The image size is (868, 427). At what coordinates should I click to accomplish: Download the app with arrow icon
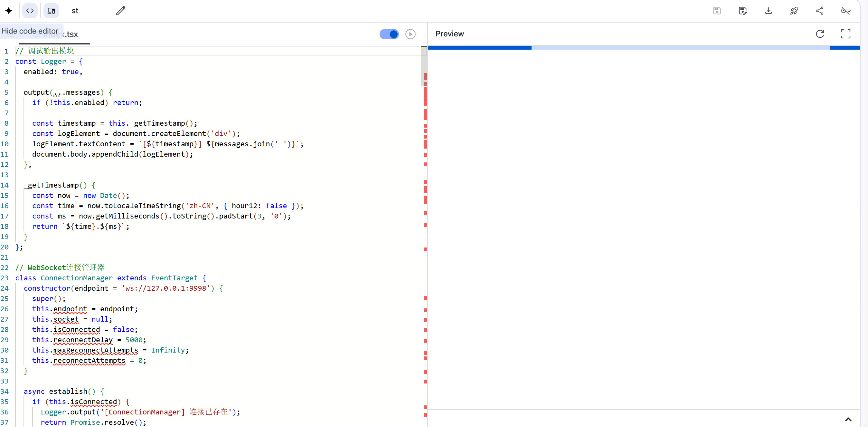(x=768, y=11)
